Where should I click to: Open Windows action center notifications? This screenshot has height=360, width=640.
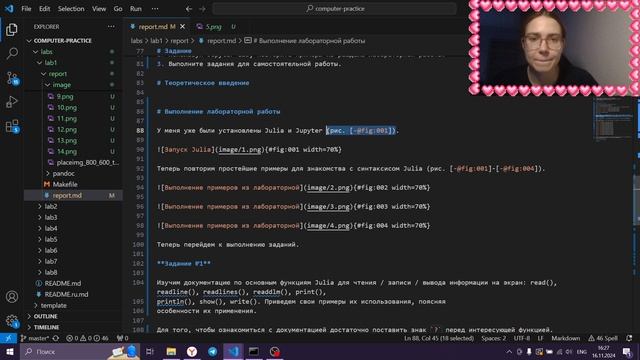click(627, 351)
